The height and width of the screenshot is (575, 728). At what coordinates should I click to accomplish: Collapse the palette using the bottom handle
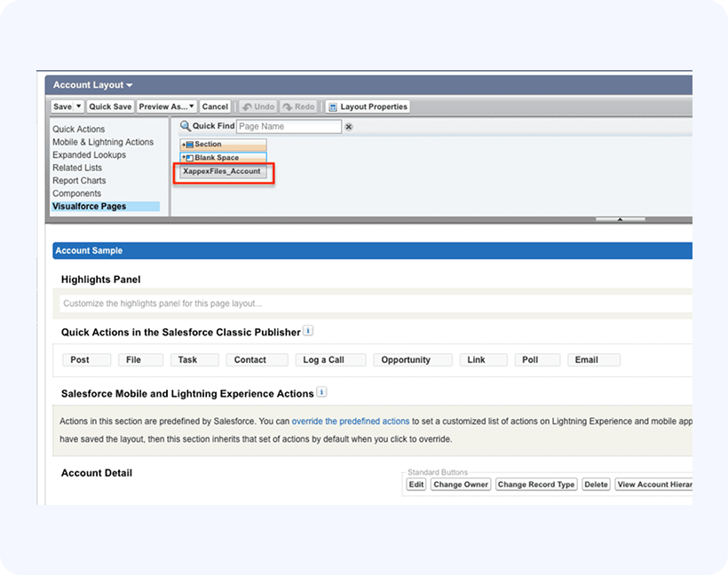(x=620, y=218)
